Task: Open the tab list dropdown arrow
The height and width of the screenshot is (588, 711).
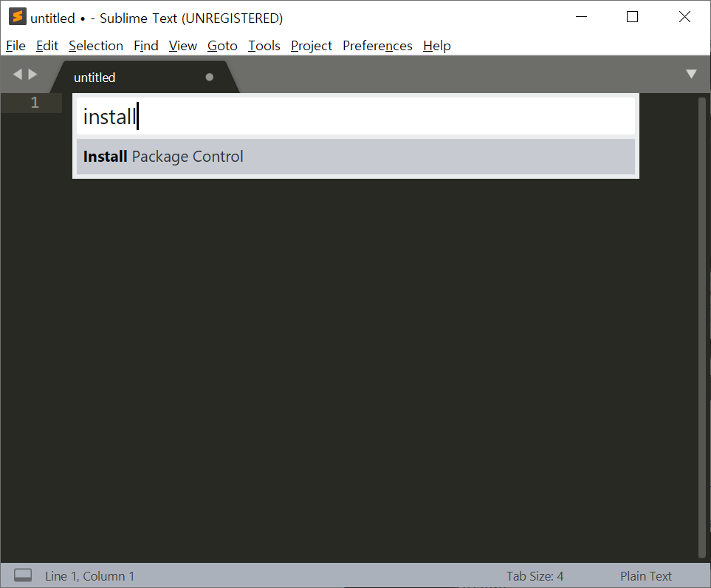Action: coord(691,74)
